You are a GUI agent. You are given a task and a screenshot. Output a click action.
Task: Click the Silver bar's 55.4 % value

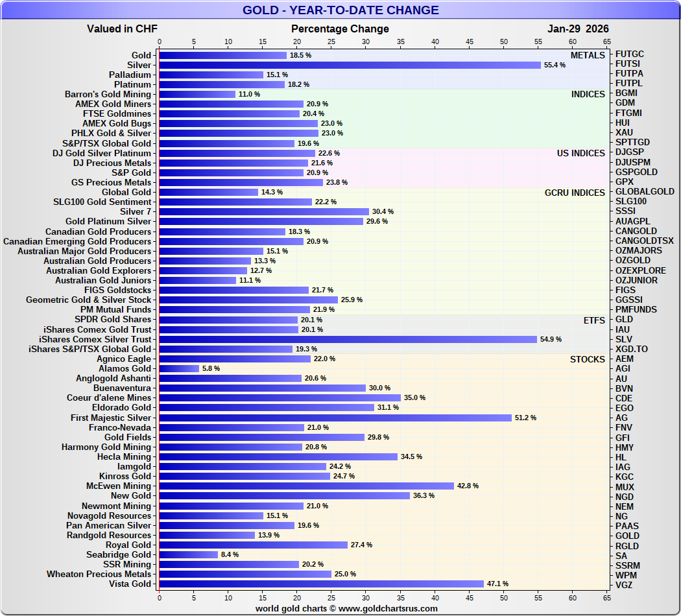coord(555,65)
